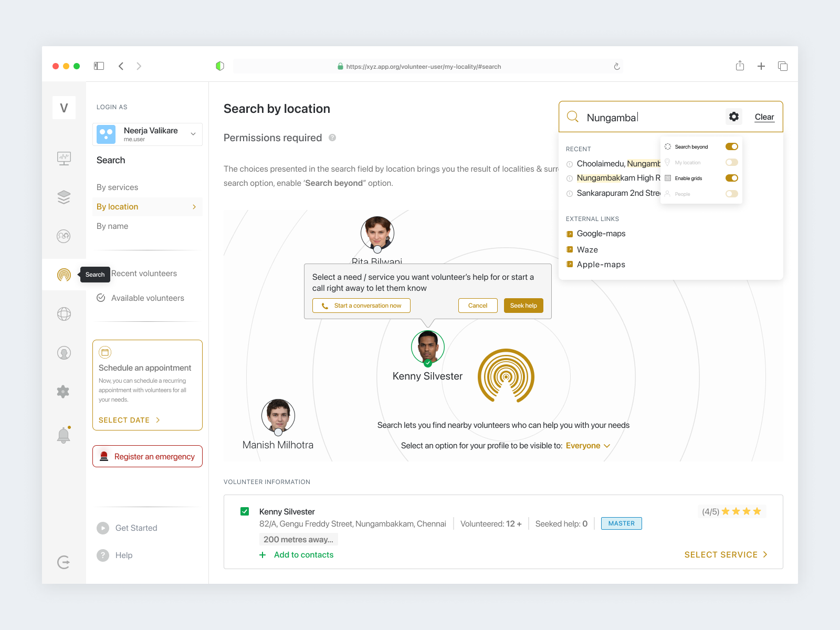Switch to search By services
Viewport: 840px width, 630px height.
[x=117, y=187]
